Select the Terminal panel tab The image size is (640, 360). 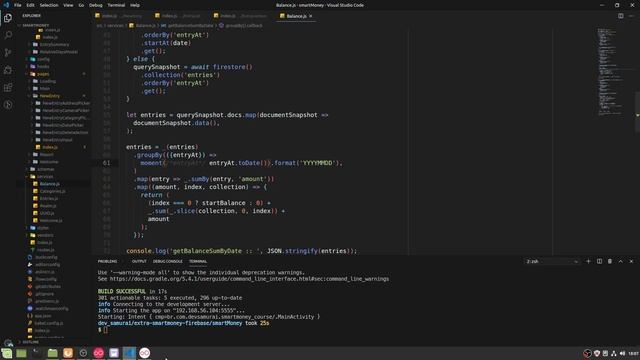pyautogui.click(x=198, y=261)
